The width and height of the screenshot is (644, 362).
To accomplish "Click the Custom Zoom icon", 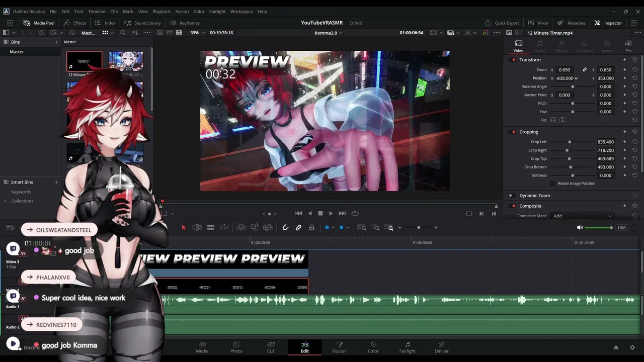I will coord(389,228).
